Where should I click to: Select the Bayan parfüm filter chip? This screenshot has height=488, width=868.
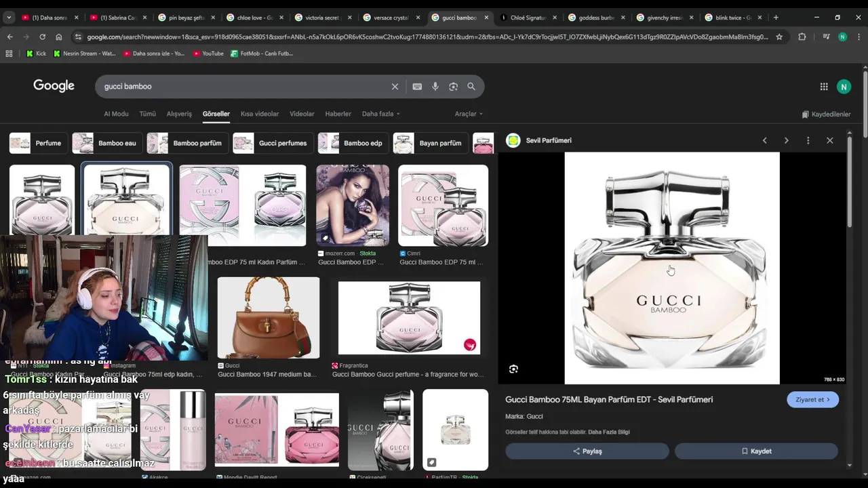click(430, 143)
